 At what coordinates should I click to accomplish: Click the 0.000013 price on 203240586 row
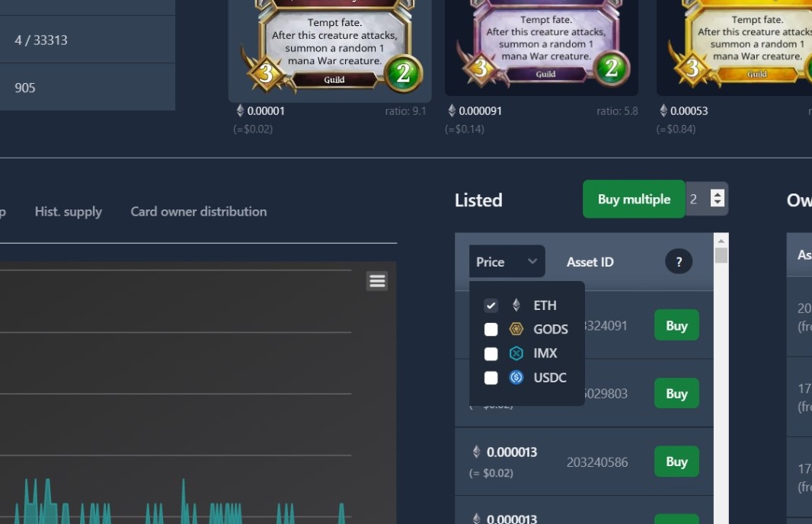click(x=512, y=452)
